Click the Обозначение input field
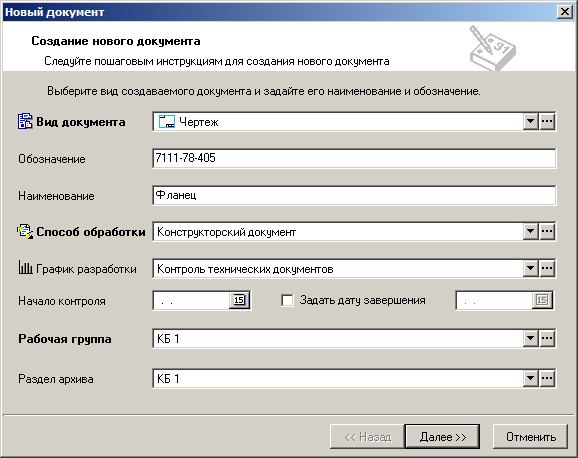578x458 pixels. coord(354,158)
